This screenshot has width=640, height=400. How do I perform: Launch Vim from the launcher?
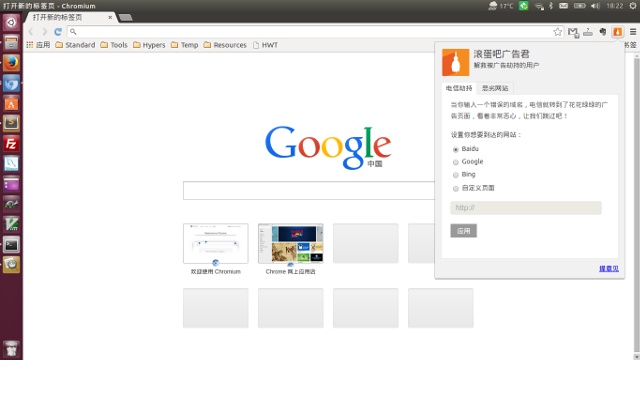click(x=11, y=224)
